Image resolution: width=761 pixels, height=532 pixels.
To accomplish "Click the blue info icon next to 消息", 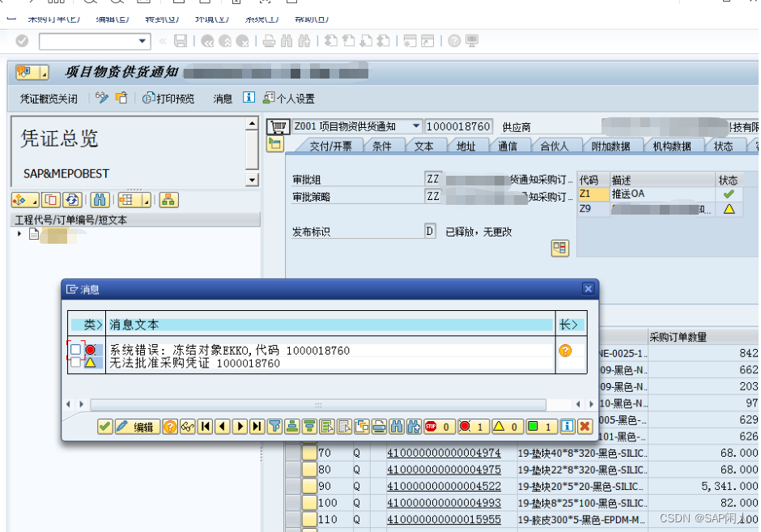I will [249, 97].
